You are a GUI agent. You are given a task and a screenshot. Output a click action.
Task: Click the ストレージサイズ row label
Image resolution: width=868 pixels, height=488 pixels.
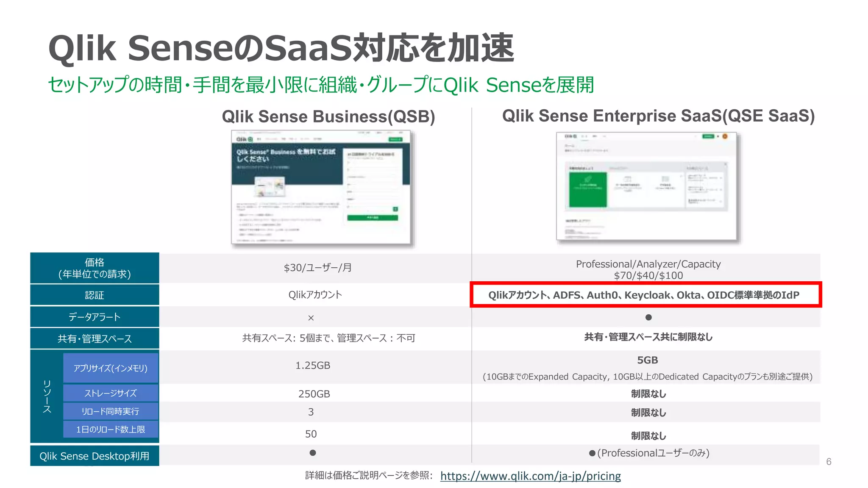coord(111,393)
